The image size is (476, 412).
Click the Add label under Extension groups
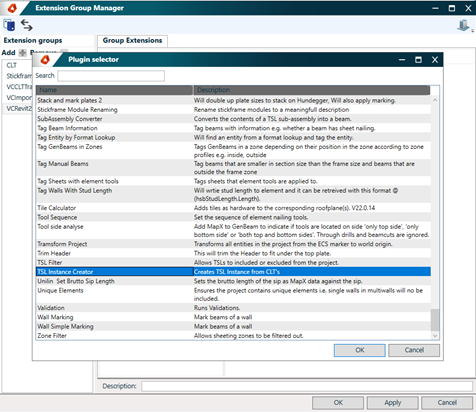pyautogui.click(x=8, y=53)
